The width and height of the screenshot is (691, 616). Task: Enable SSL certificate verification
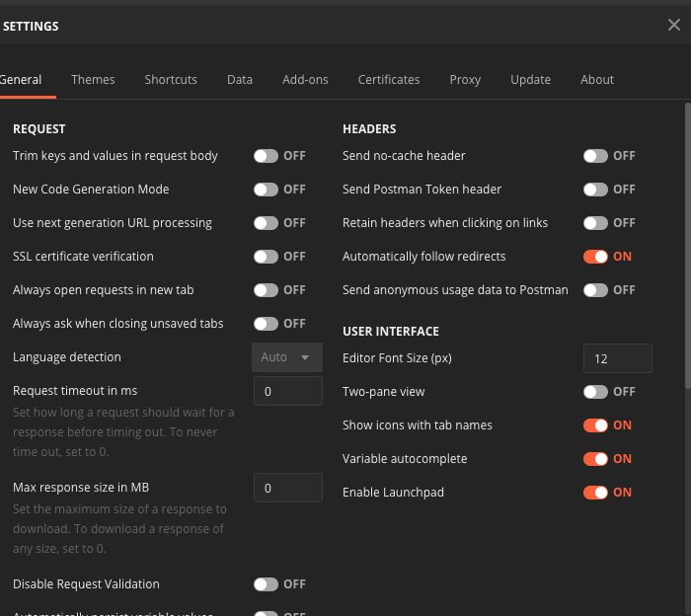266,257
